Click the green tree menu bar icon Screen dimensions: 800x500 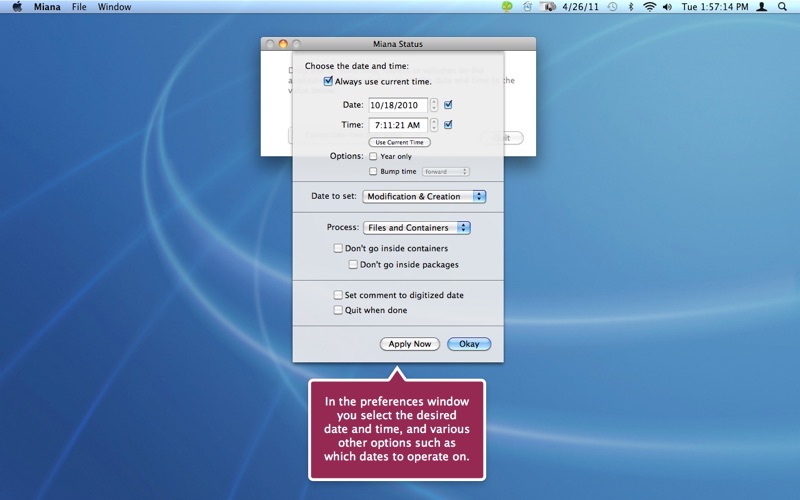[x=507, y=7]
